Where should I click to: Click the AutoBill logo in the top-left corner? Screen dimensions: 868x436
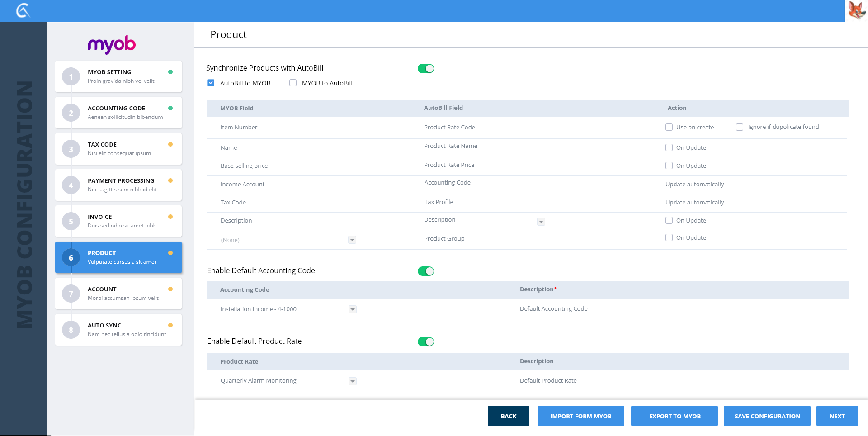point(23,10)
